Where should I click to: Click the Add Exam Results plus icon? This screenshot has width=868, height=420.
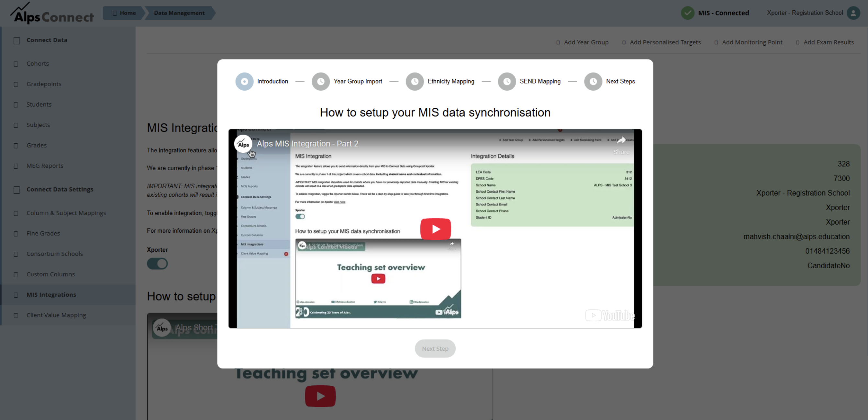(797, 42)
